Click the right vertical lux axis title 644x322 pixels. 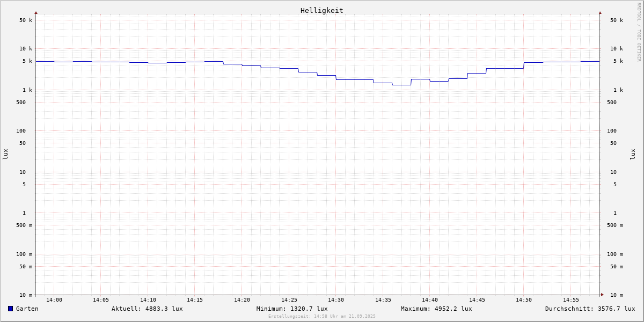click(633, 154)
